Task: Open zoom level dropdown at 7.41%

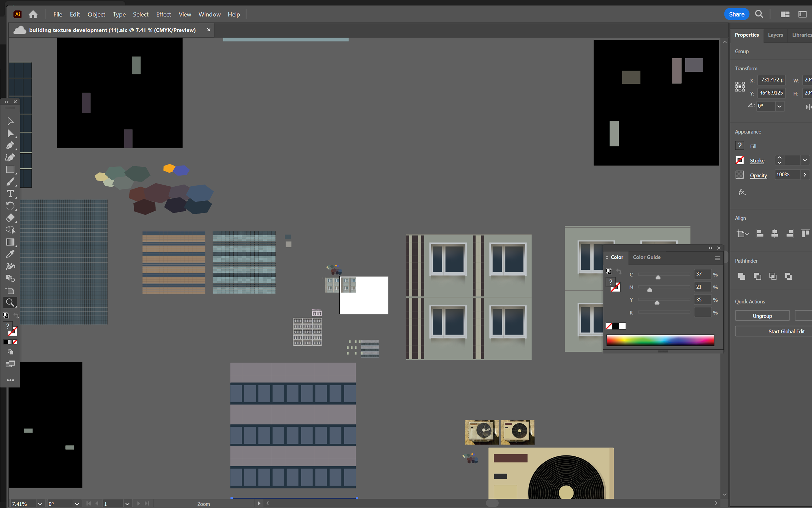Action: (40, 504)
